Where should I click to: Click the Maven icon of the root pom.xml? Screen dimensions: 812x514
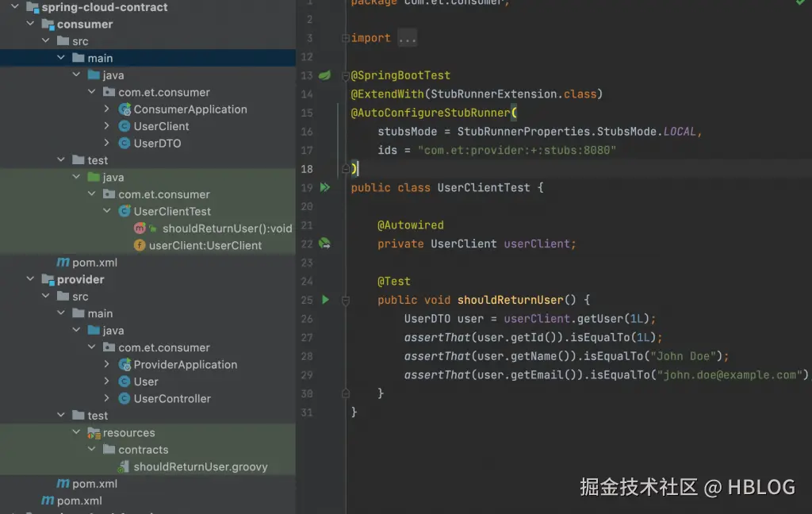pyautogui.click(x=47, y=501)
